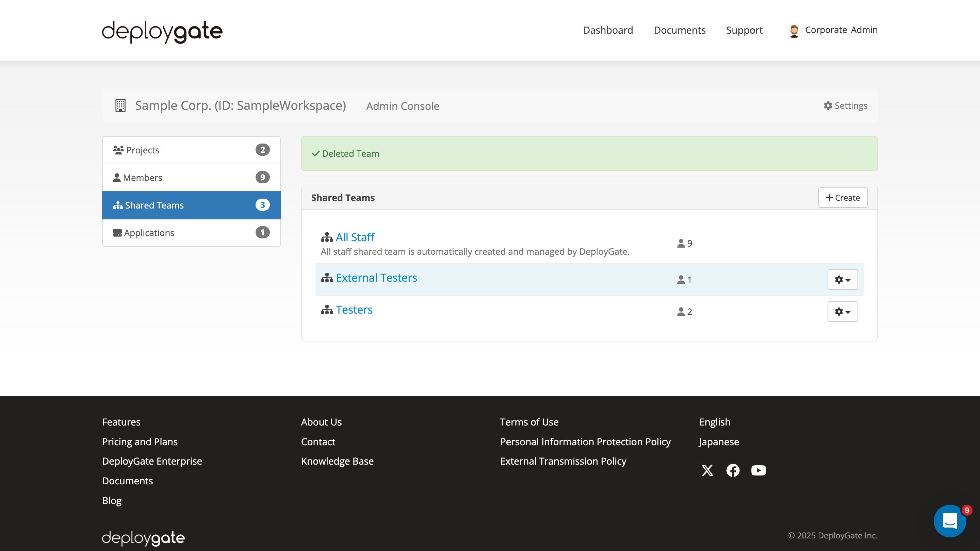
Task: Click the hierarchy icon beside All Staff
Action: [x=327, y=237]
